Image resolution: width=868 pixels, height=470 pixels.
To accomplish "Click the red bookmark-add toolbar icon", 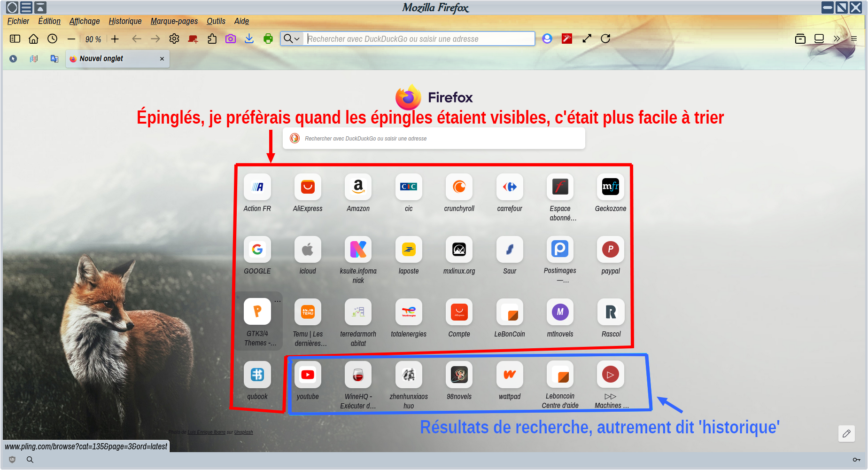I will (193, 39).
